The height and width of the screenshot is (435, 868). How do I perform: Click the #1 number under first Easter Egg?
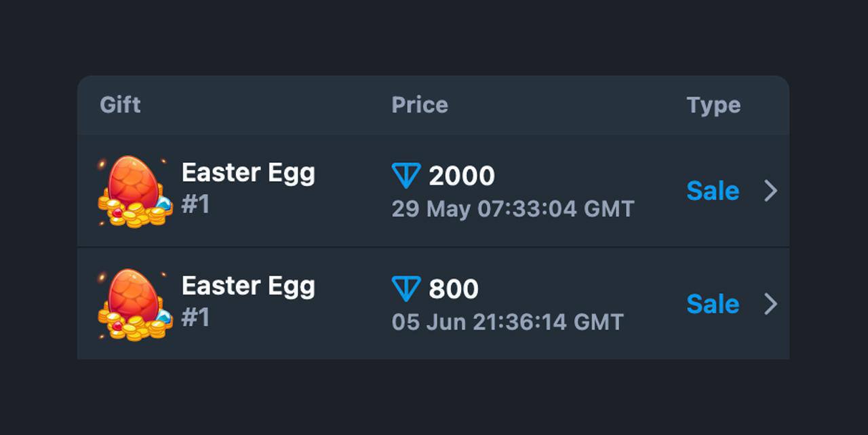[196, 205]
